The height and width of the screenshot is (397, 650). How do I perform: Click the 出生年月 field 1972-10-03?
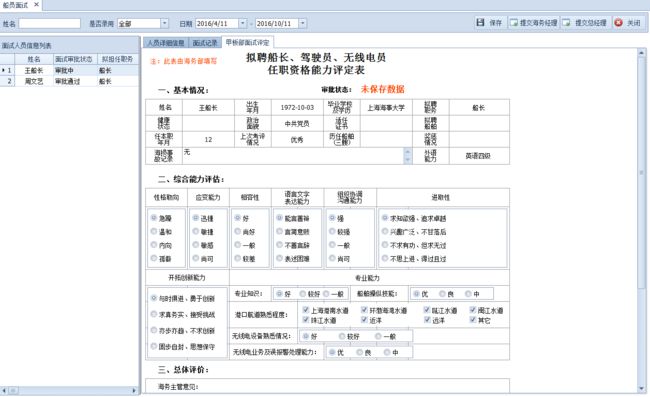click(297, 108)
